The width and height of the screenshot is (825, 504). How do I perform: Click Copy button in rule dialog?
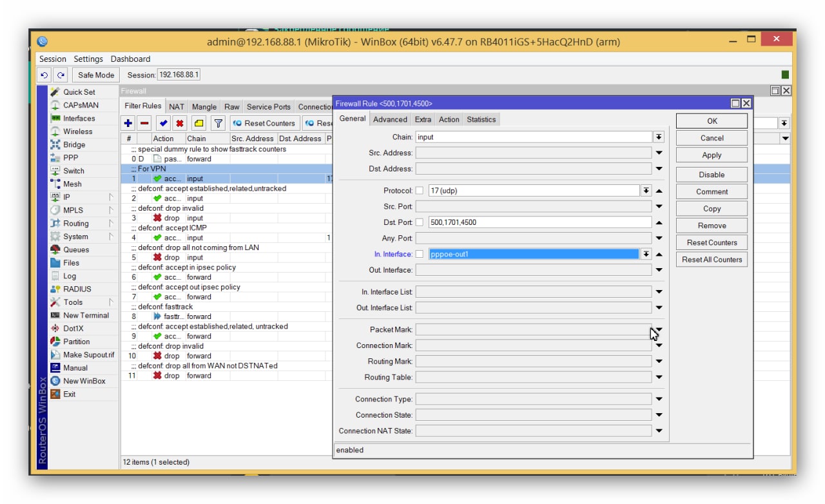(x=712, y=209)
